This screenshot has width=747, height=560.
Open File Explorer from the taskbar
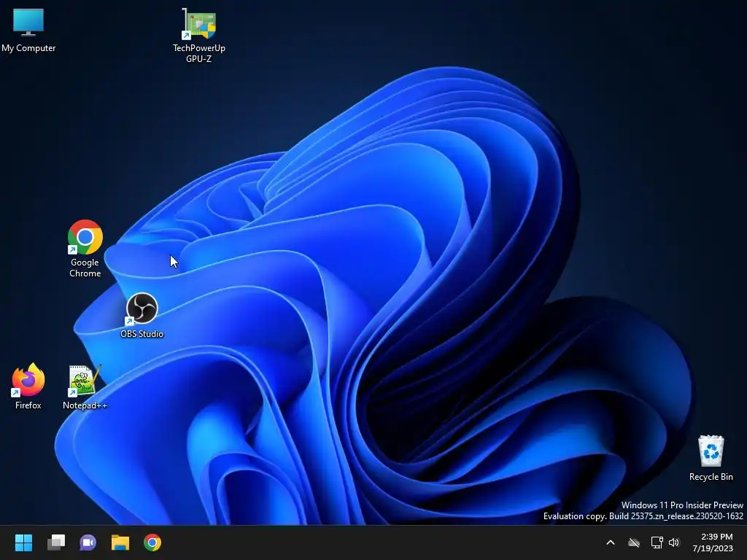tap(120, 542)
